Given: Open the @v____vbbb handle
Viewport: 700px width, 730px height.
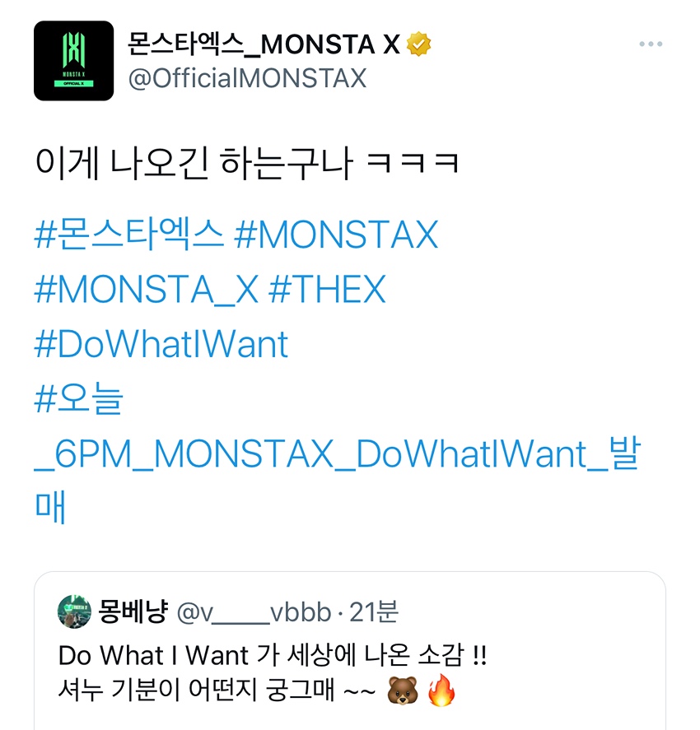Looking at the screenshot, I should [254, 612].
